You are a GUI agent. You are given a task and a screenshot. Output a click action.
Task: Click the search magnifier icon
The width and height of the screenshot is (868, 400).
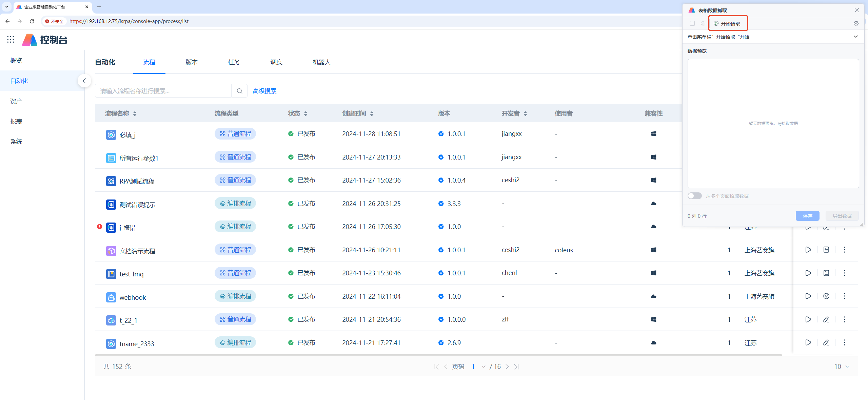coord(239,91)
